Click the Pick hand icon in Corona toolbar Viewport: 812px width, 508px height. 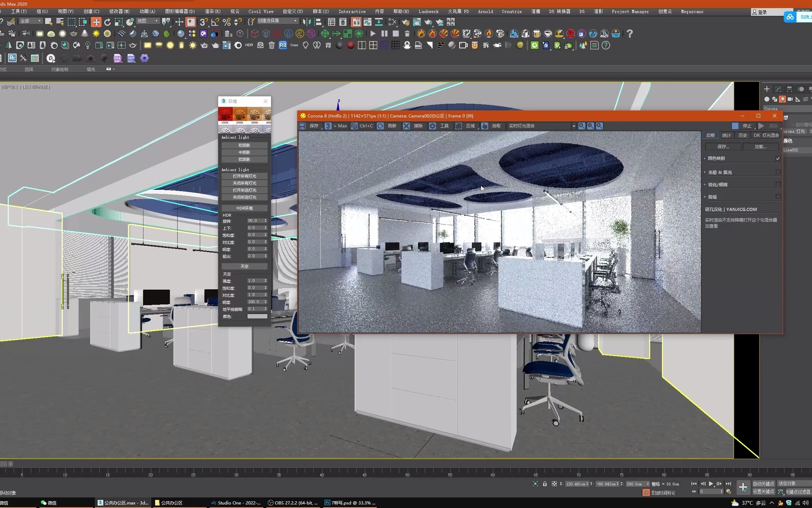tap(485, 126)
